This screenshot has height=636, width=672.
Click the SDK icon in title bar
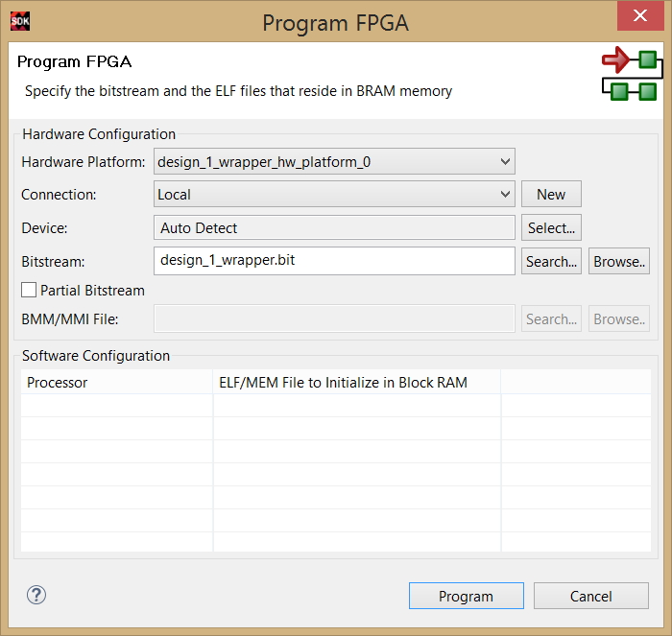(x=20, y=22)
